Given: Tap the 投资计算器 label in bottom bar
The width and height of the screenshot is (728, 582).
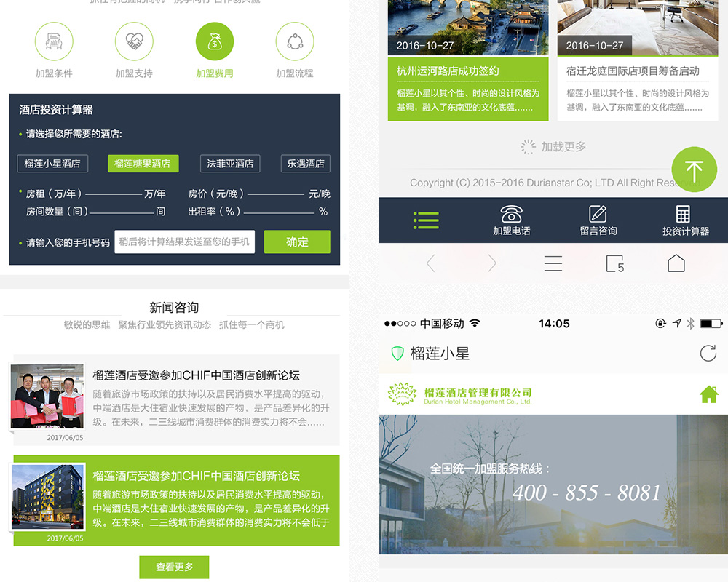Looking at the screenshot, I should click(685, 231).
